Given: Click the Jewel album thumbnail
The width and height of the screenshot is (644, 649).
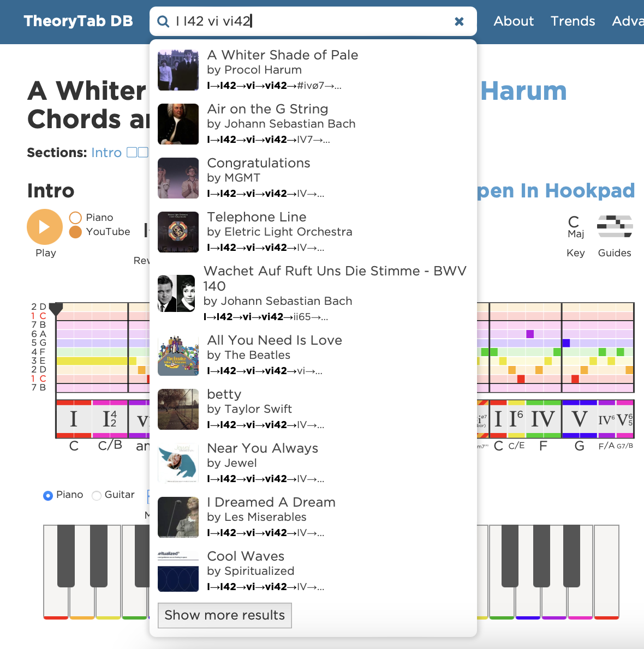Looking at the screenshot, I should point(178,463).
